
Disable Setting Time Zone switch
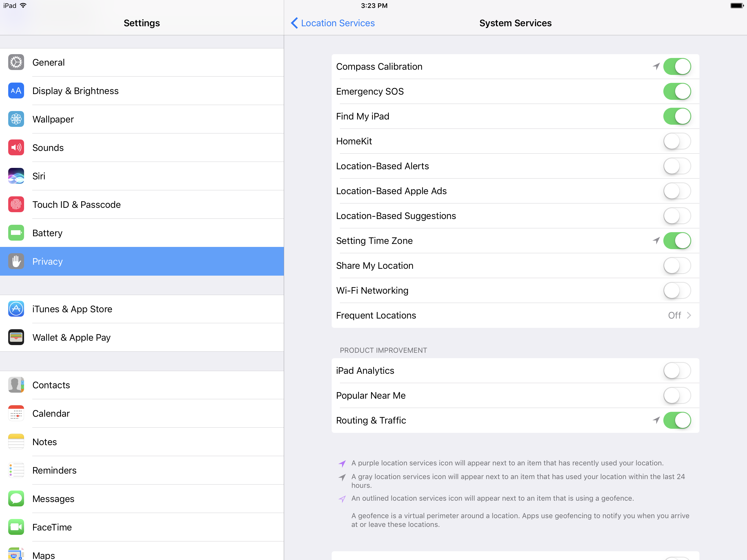[677, 240]
